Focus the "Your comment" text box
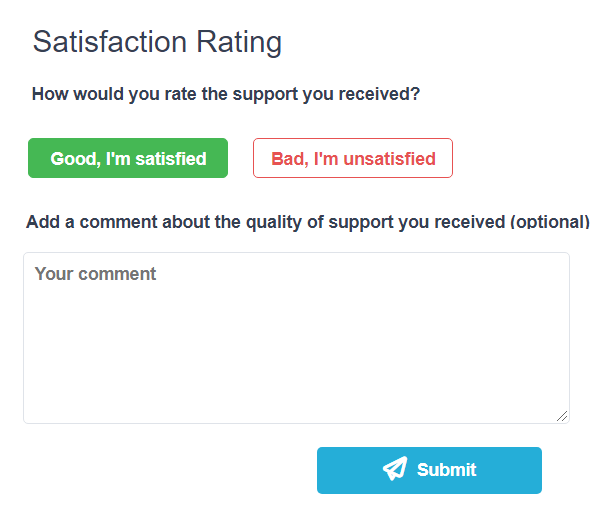The image size is (616, 522). [x=297, y=338]
